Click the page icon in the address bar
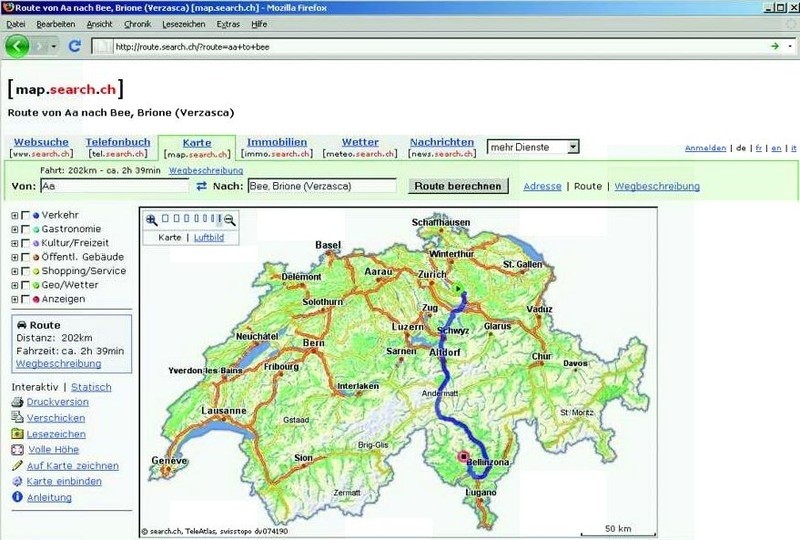 pyautogui.click(x=103, y=46)
